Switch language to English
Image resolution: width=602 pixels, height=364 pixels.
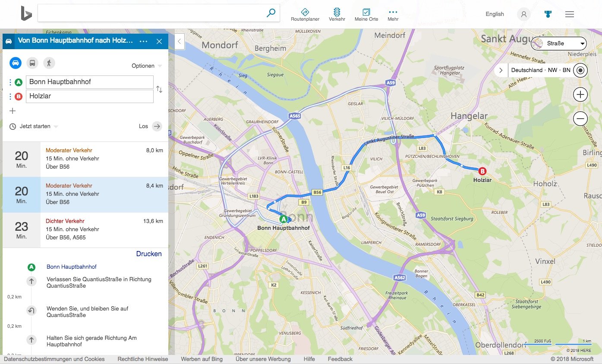click(x=495, y=14)
